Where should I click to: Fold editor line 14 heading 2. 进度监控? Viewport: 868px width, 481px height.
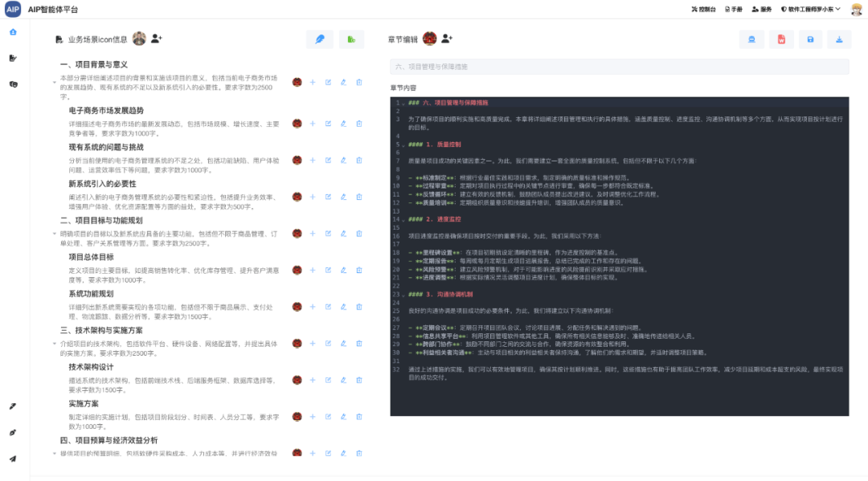[403, 219]
